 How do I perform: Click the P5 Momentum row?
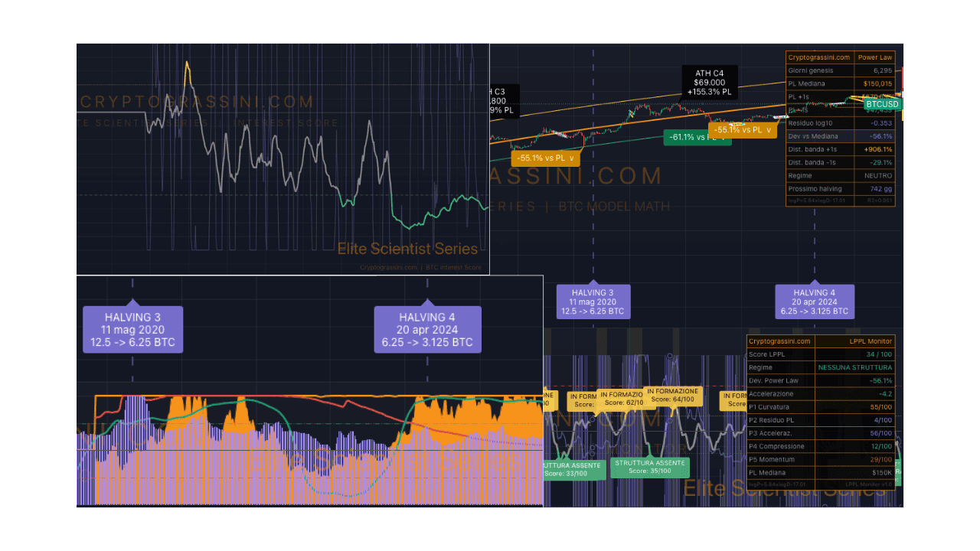[x=820, y=459]
